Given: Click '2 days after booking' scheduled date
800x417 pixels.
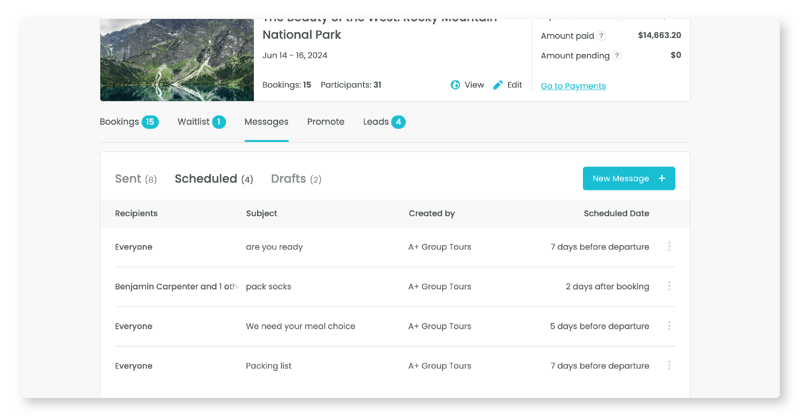Looking at the screenshot, I should 607,286.
